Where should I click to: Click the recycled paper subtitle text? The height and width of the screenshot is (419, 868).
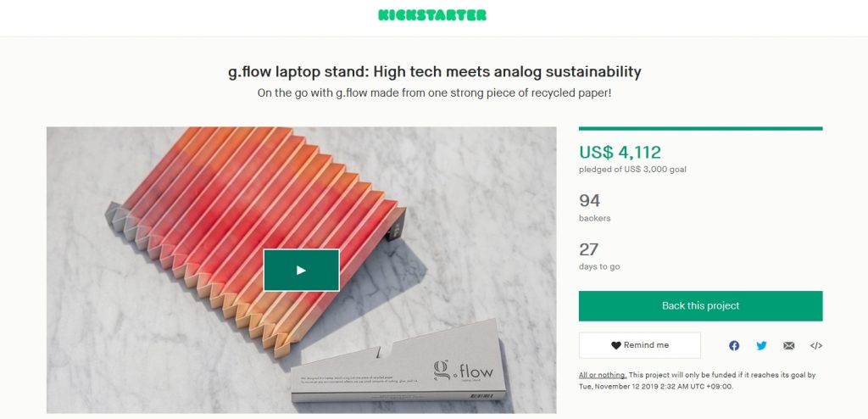click(x=435, y=93)
